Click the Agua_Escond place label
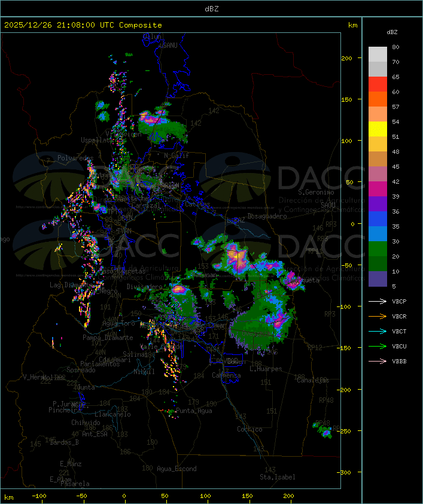 coord(176,469)
